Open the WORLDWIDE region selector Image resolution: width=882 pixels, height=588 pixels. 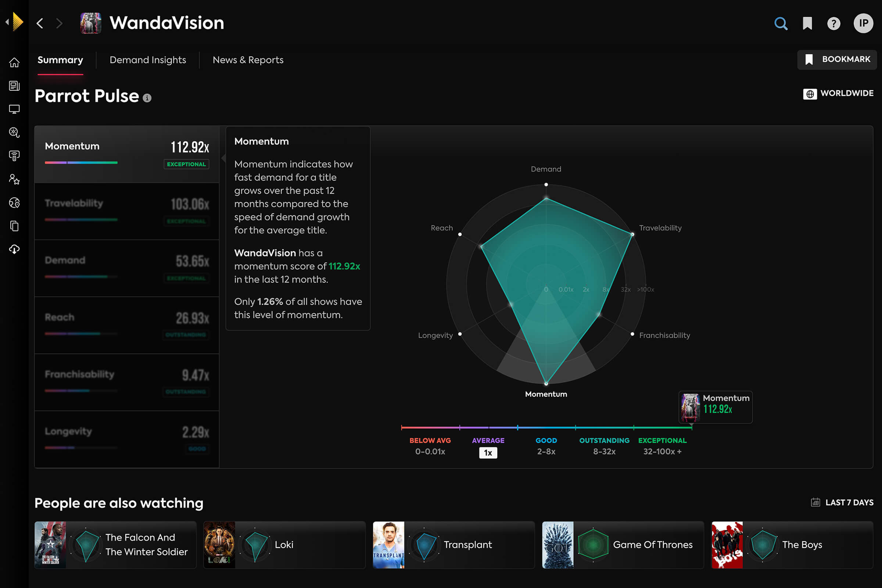click(x=838, y=93)
